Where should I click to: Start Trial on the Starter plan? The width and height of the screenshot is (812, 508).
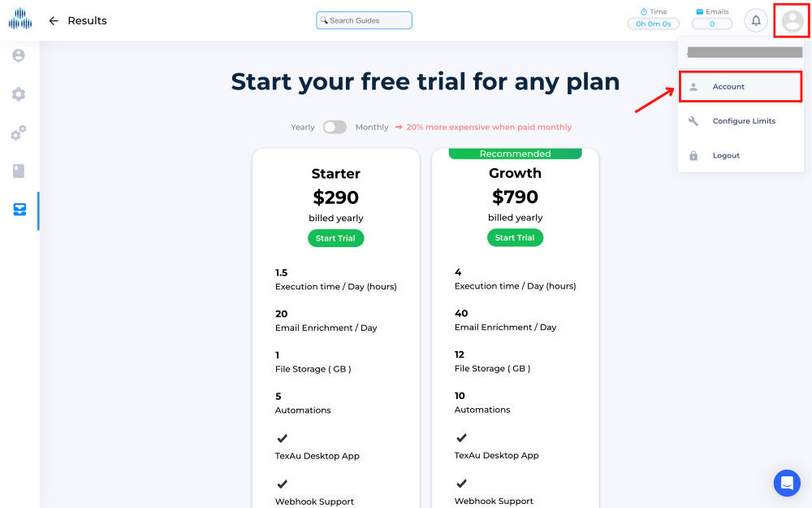(335, 239)
